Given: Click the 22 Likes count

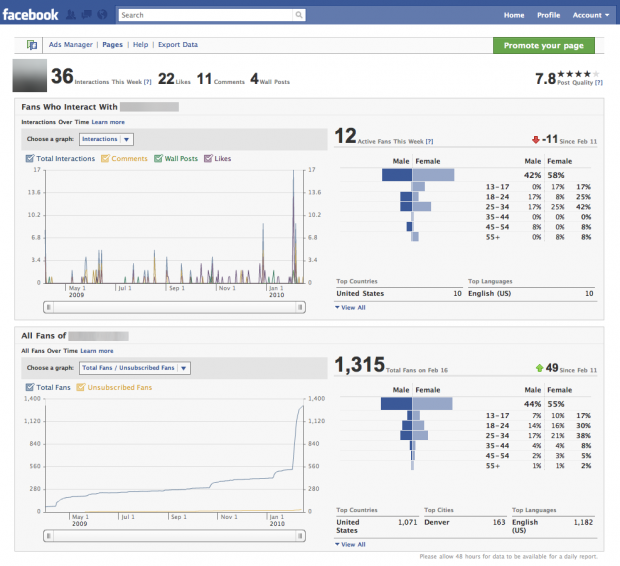Looking at the screenshot, I should 166,79.
